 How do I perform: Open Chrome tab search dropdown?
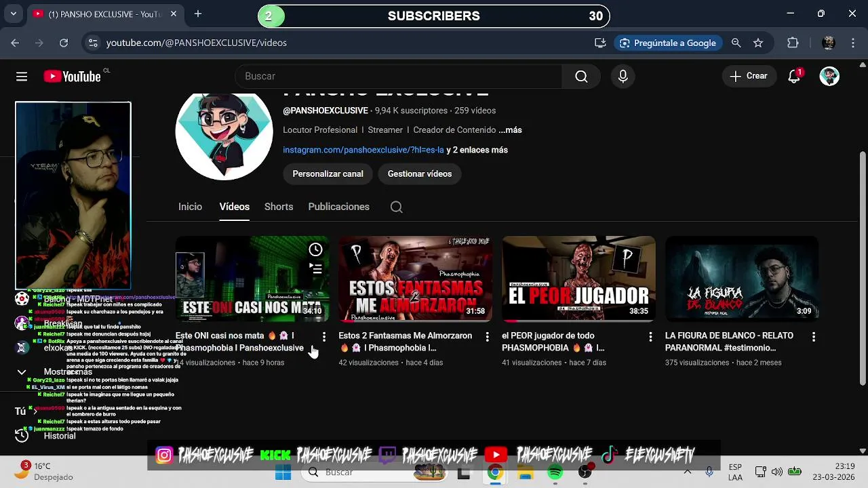point(13,14)
